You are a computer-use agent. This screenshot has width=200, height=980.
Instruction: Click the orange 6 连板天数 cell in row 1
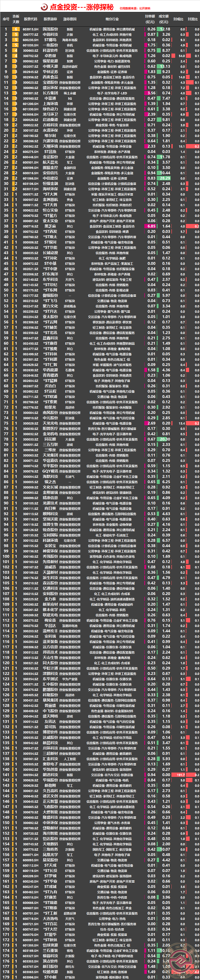(x=15, y=29)
